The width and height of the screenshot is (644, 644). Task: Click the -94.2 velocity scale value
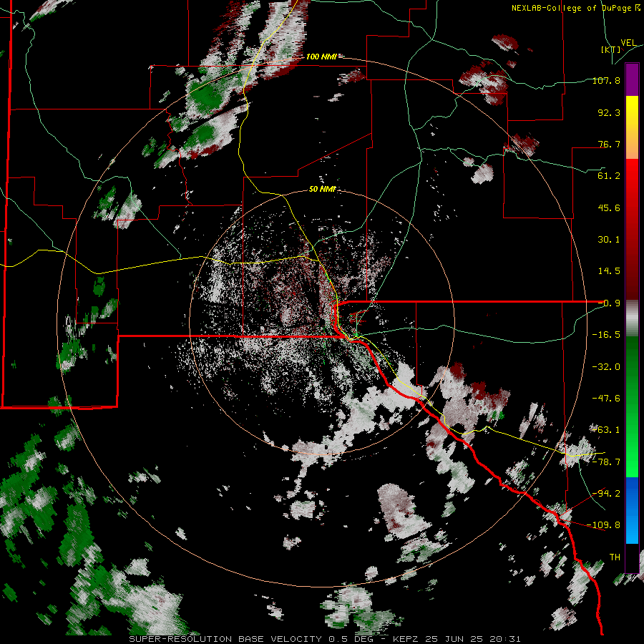click(606, 494)
